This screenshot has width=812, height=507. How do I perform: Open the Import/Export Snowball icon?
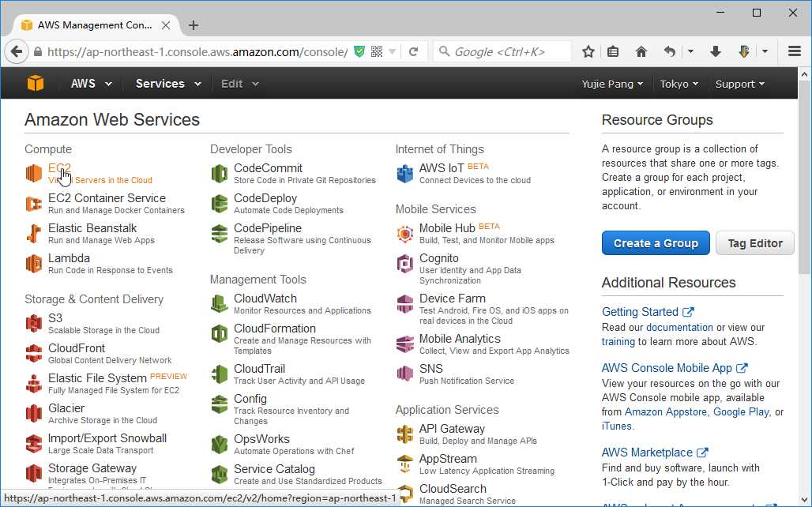34,444
